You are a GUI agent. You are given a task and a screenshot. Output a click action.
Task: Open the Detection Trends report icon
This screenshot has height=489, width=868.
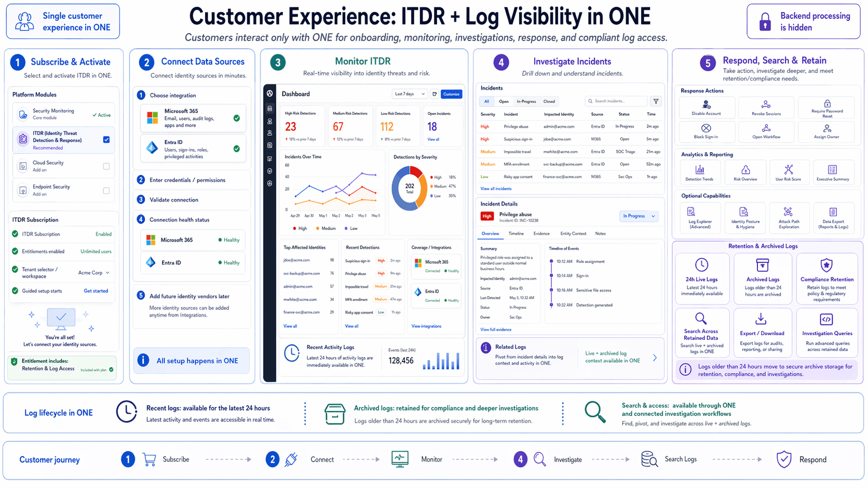tap(699, 169)
